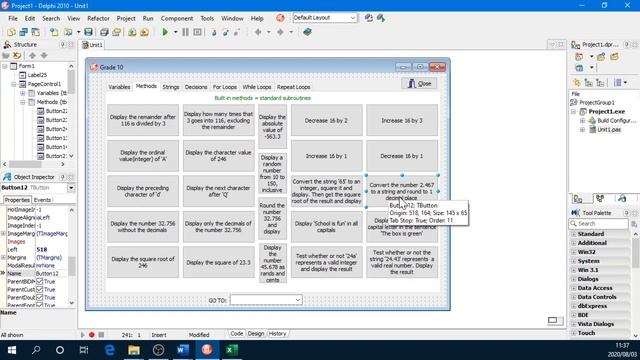
Task: Click the Trace Into debug icon
Action: click(x=213, y=32)
